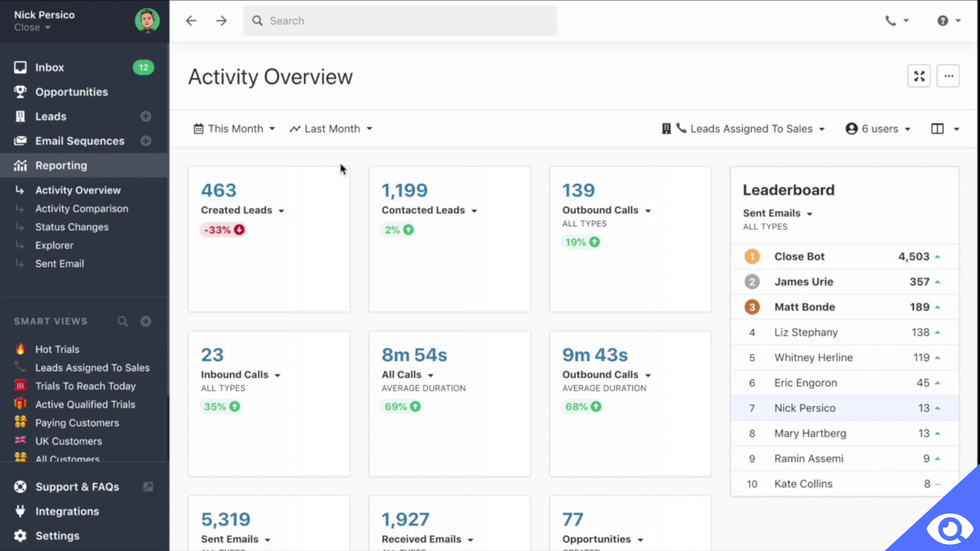The width and height of the screenshot is (980, 551).
Task: Go forward with the right arrow
Action: (222, 20)
